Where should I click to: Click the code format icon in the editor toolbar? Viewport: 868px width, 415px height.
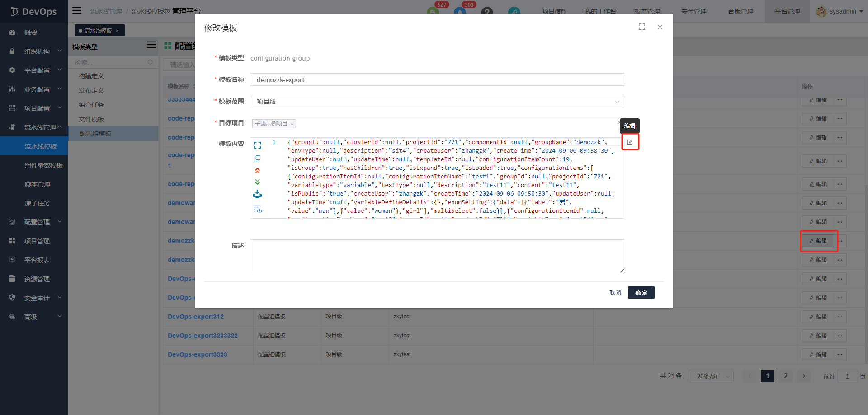tap(258, 210)
